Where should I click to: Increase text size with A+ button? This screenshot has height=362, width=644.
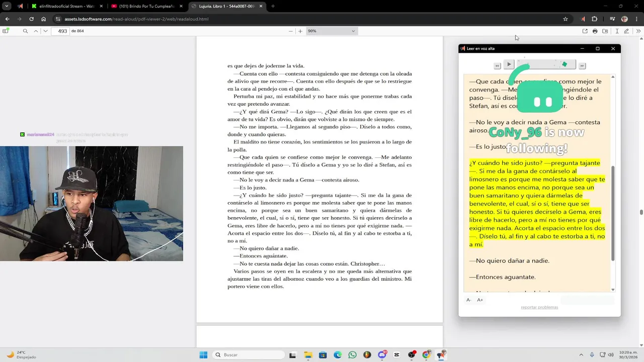pyautogui.click(x=480, y=300)
